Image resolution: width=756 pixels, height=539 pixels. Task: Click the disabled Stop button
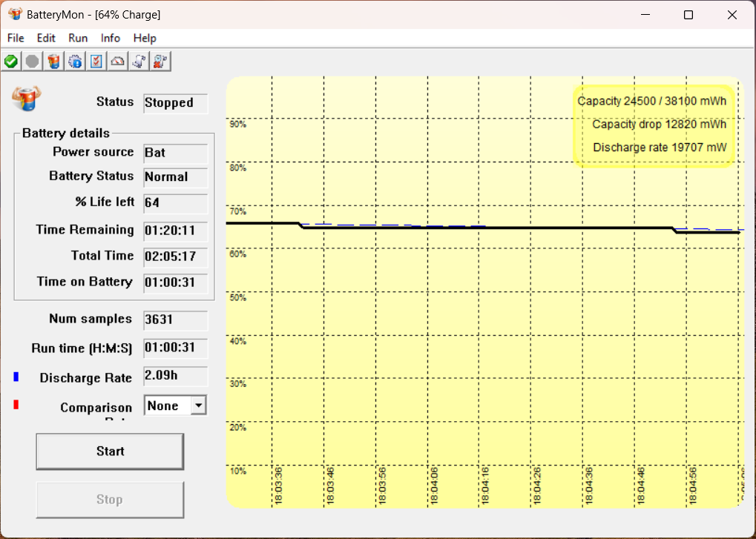coord(110,500)
